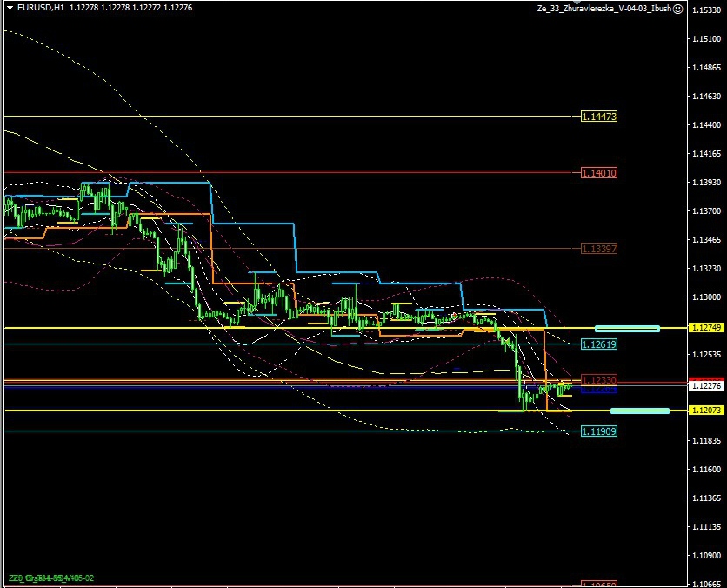Click the cyan bar beside the 1.12749 level

click(x=627, y=329)
